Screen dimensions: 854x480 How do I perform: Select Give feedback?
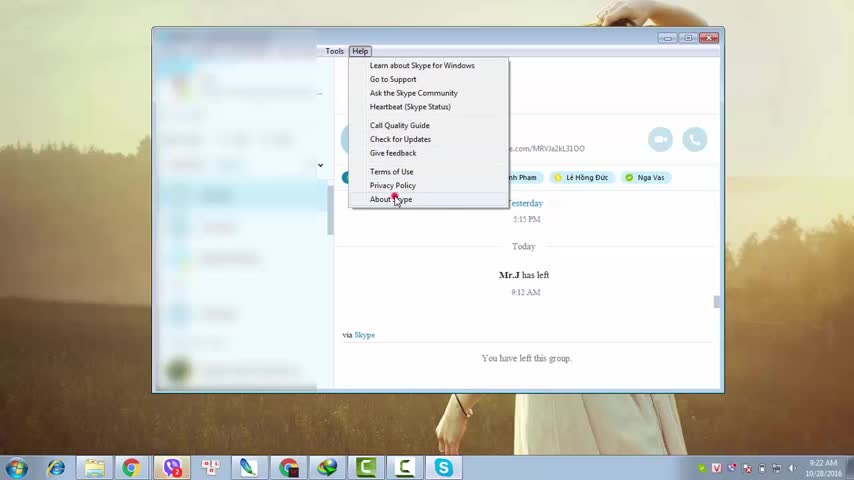tap(429, 153)
